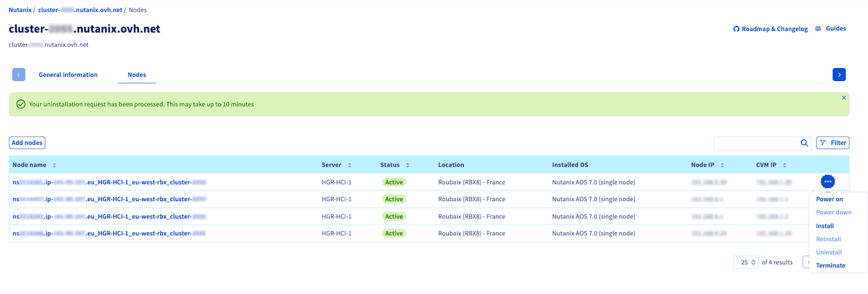Click the node search input field

click(756, 143)
